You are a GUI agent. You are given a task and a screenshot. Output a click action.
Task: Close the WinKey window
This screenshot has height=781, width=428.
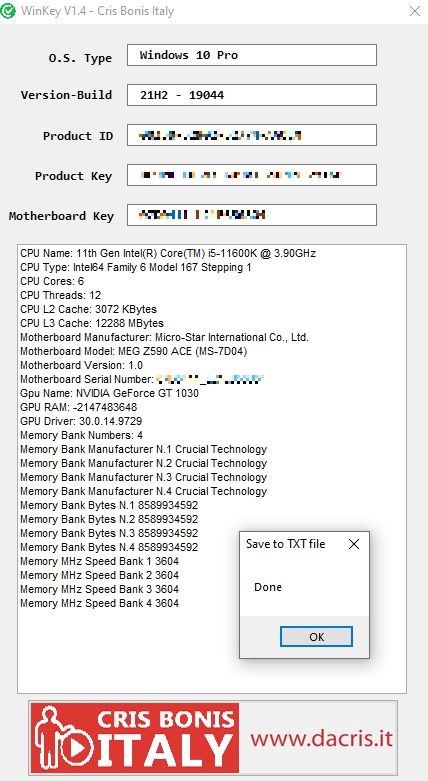pyautogui.click(x=415, y=11)
